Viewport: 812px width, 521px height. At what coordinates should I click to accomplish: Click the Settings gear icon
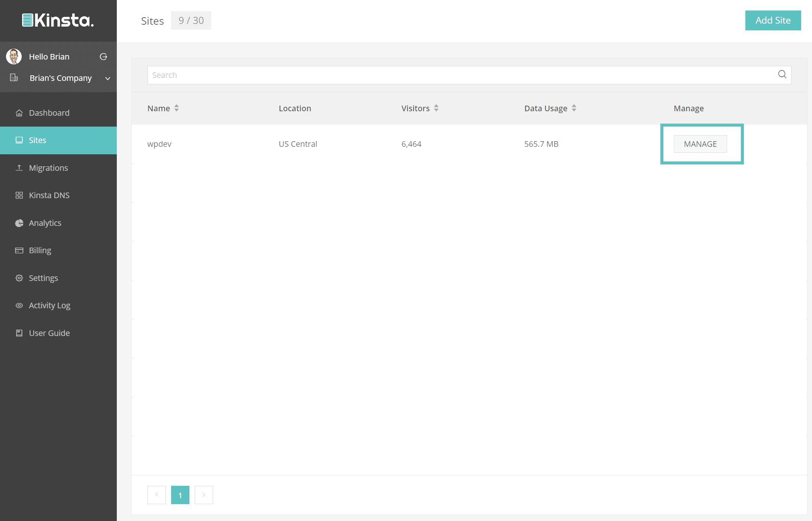click(x=19, y=278)
